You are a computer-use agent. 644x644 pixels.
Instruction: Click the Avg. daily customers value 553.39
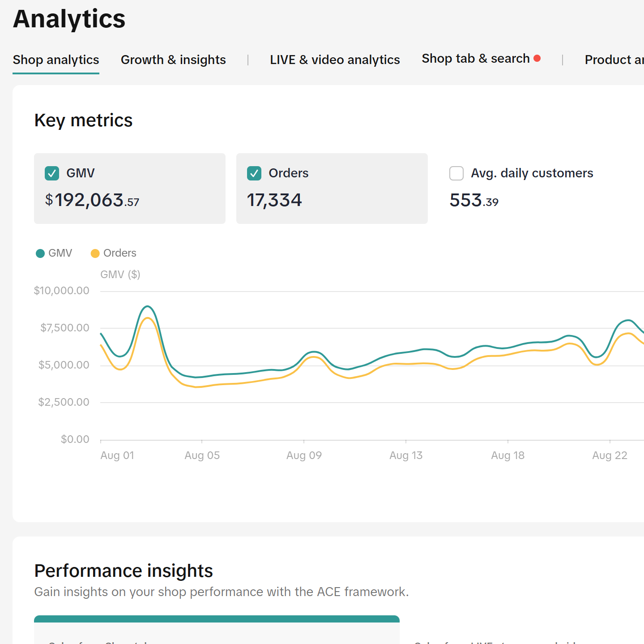pyautogui.click(x=473, y=200)
